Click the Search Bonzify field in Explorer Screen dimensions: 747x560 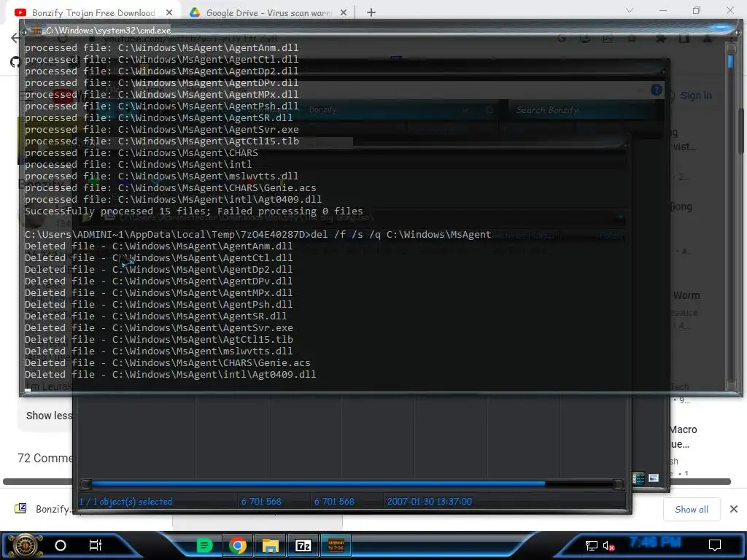[x=584, y=110]
